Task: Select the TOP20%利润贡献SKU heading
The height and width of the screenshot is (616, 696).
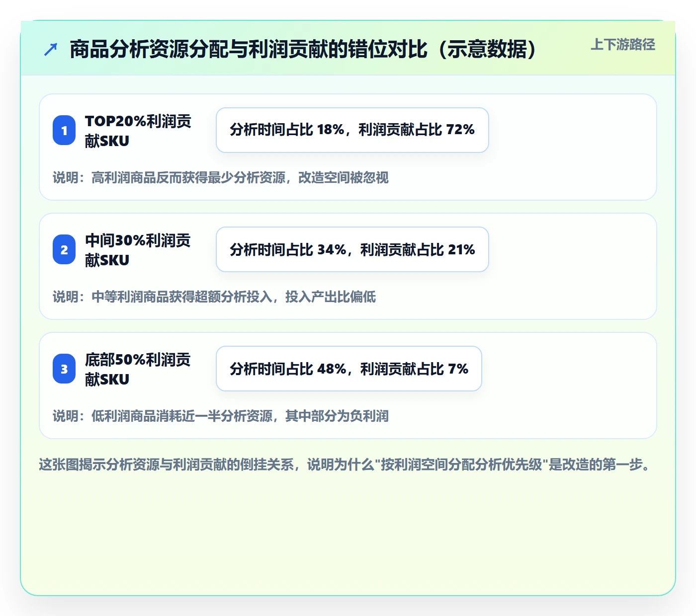Action: point(138,131)
